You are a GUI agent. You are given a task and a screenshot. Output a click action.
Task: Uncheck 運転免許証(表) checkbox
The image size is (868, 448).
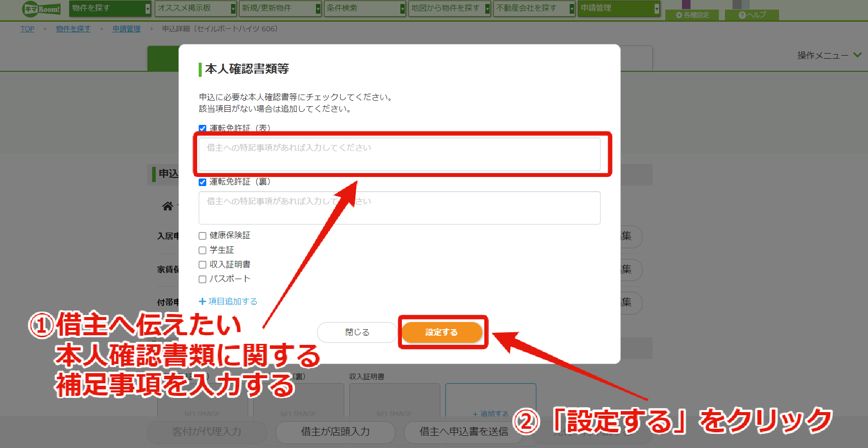coord(202,128)
